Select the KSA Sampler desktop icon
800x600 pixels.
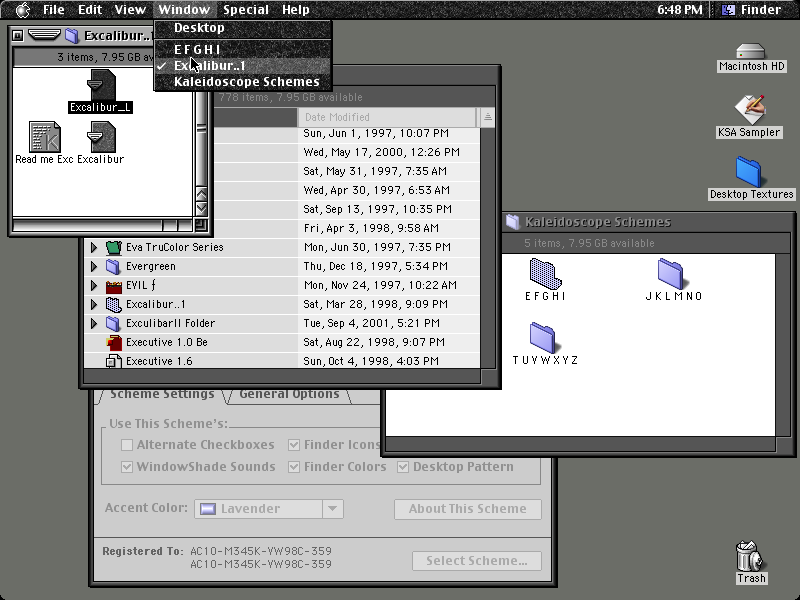[x=749, y=109]
